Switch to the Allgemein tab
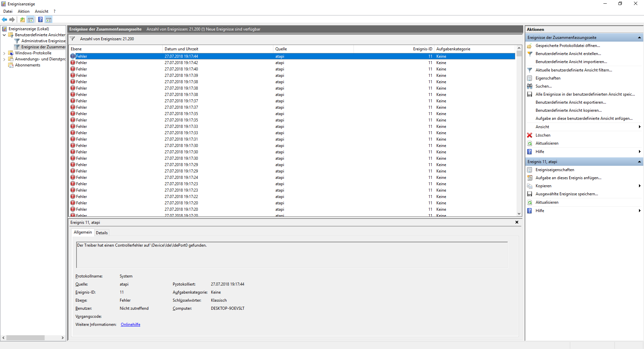 [x=83, y=232]
